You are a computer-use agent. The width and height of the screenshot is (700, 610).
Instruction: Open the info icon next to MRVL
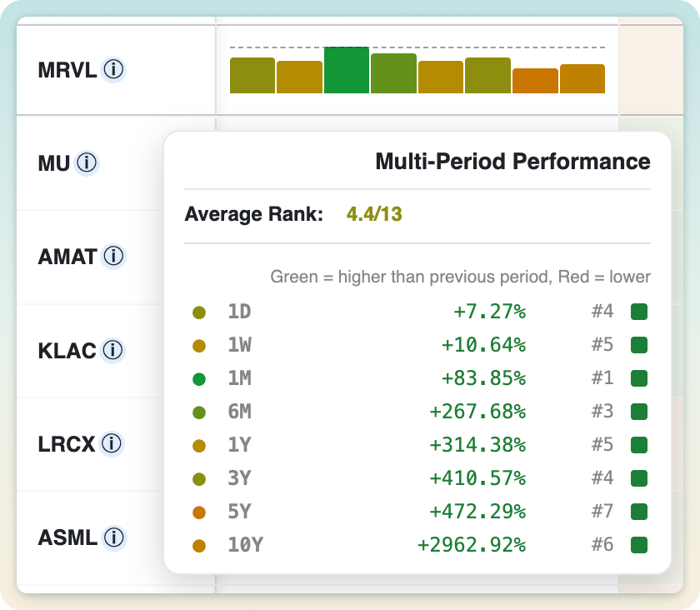pos(113,70)
